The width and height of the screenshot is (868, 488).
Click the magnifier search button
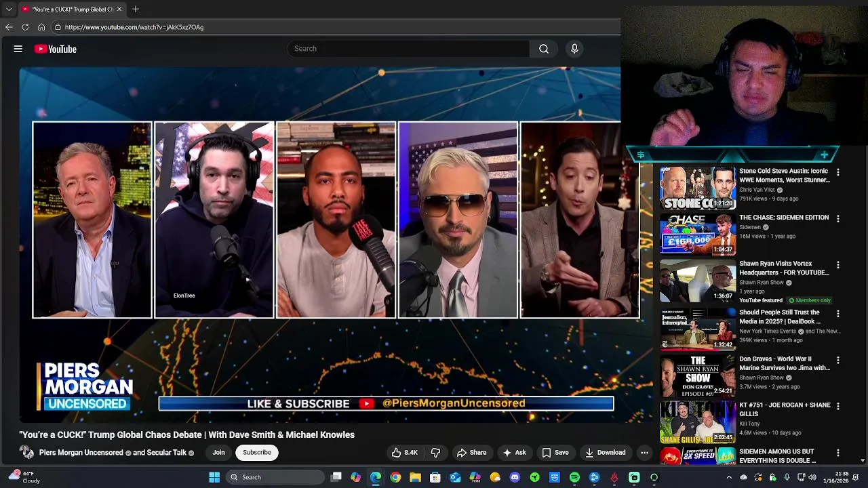(x=544, y=49)
